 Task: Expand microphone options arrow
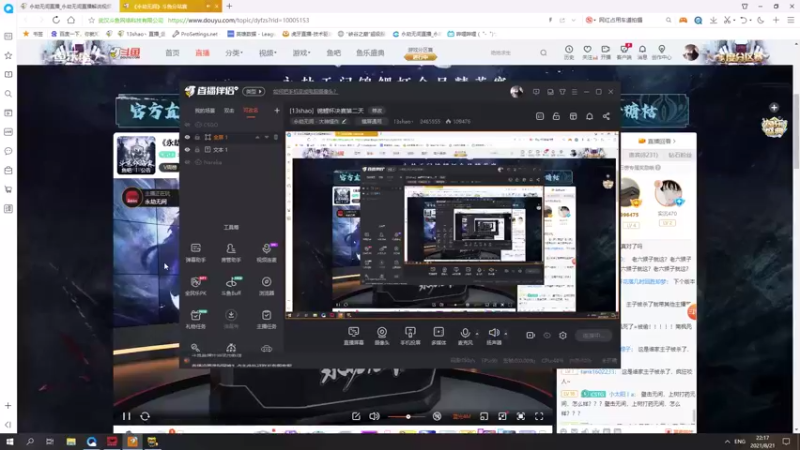tap(477, 334)
